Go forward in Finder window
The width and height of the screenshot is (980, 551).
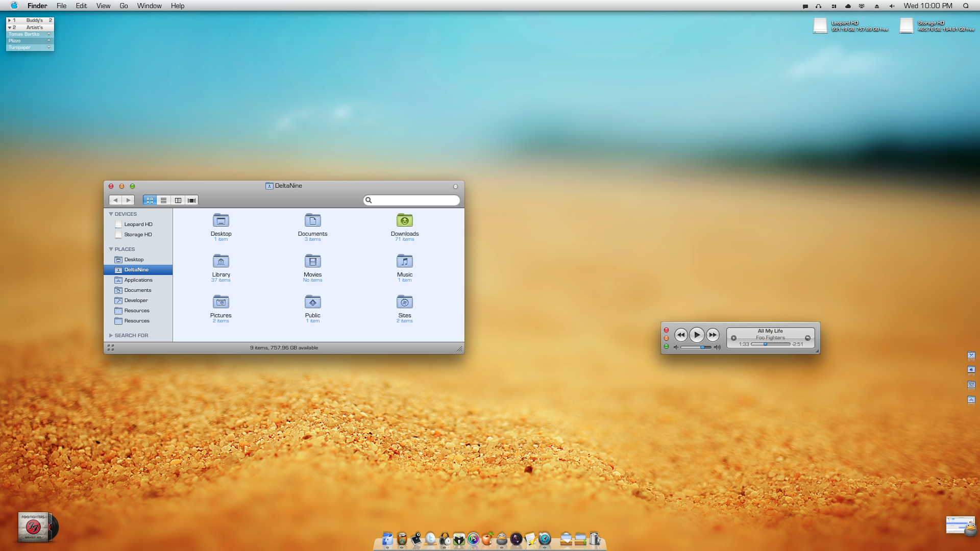tap(128, 200)
